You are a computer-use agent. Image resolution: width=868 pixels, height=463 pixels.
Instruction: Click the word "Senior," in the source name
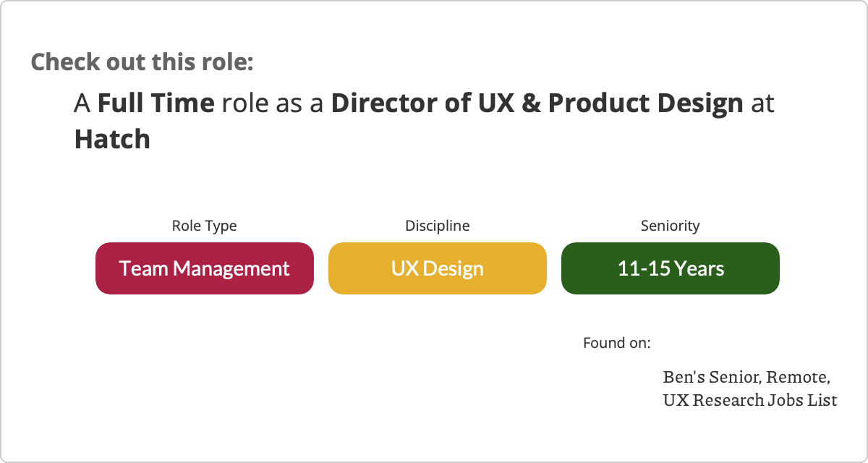(x=734, y=377)
